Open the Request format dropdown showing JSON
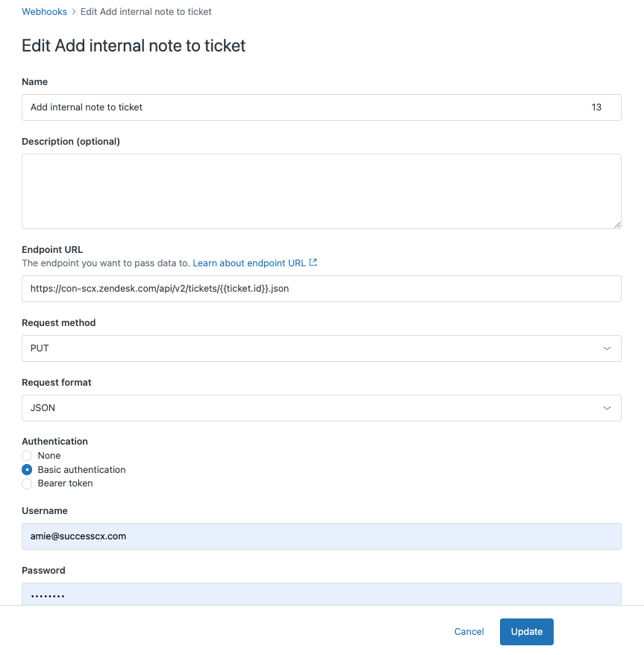 coord(321,408)
